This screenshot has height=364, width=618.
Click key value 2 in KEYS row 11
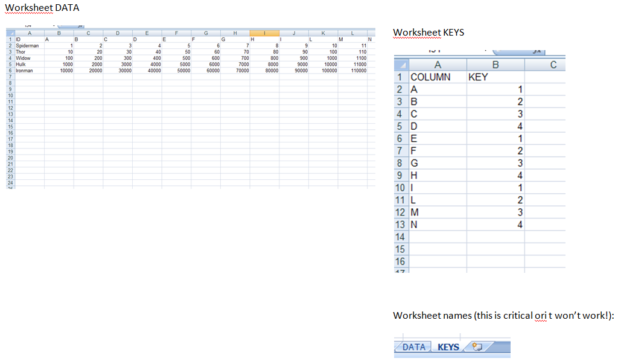point(495,200)
